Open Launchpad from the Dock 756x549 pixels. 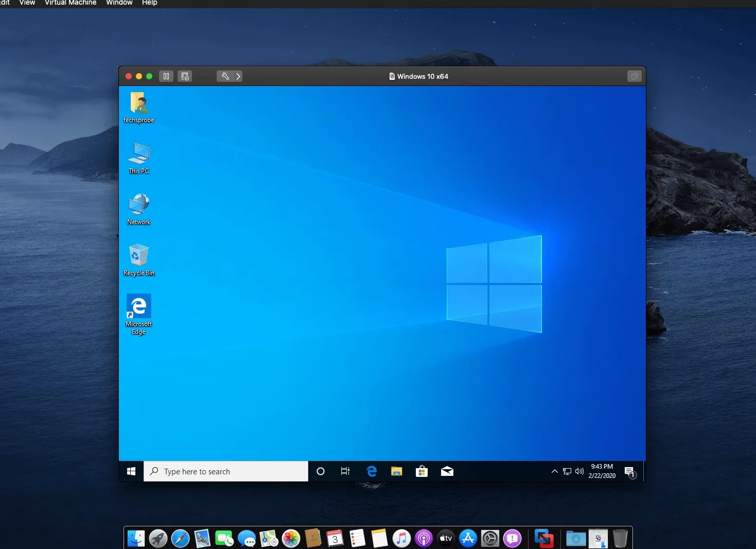[159, 539]
